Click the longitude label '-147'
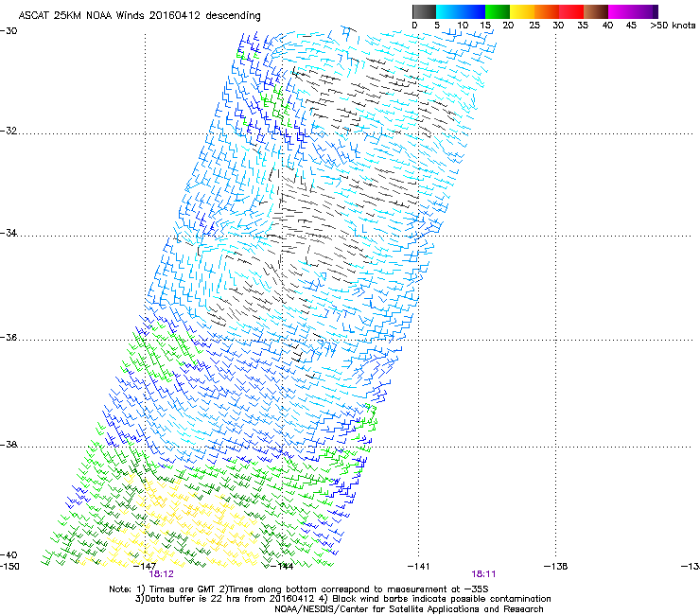 145,567
